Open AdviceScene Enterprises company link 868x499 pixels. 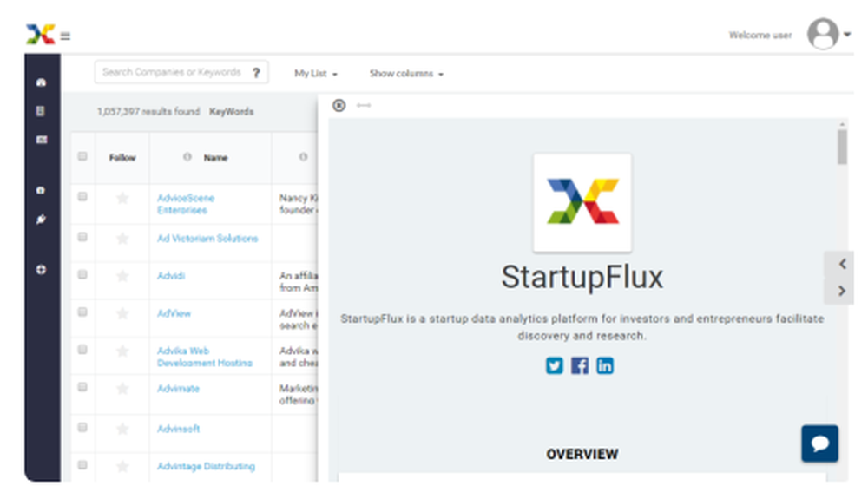[x=186, y=204]
